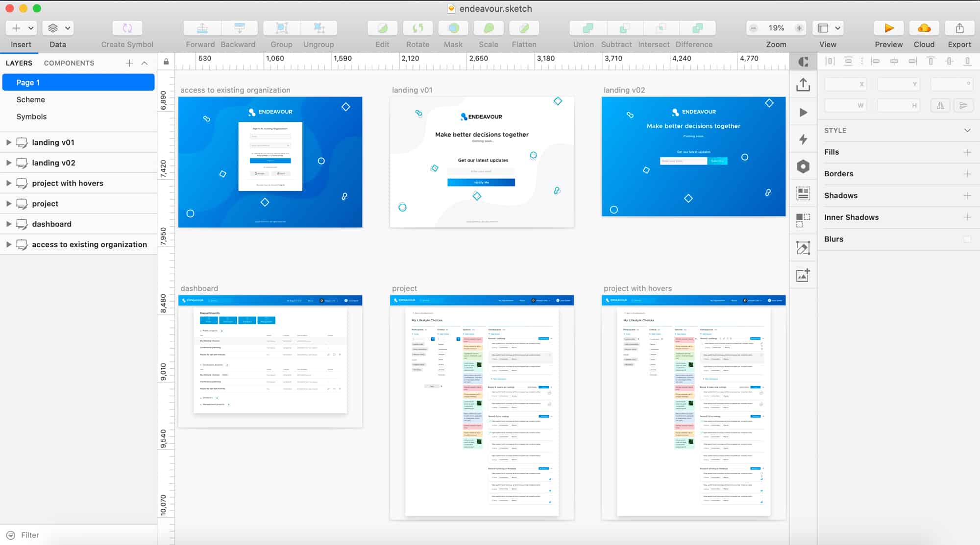Click the Preview play button
Screen dimensions: 980x545
(x=889, y=28)
